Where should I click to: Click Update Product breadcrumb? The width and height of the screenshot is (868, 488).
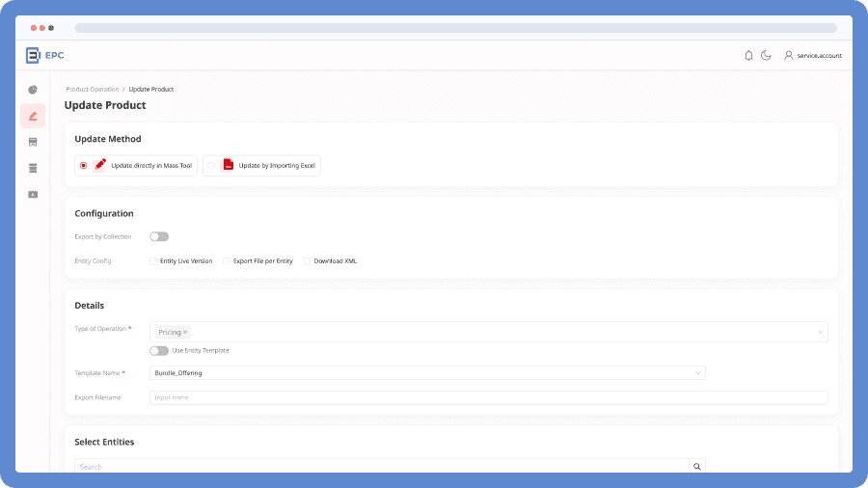coord(151,89)
